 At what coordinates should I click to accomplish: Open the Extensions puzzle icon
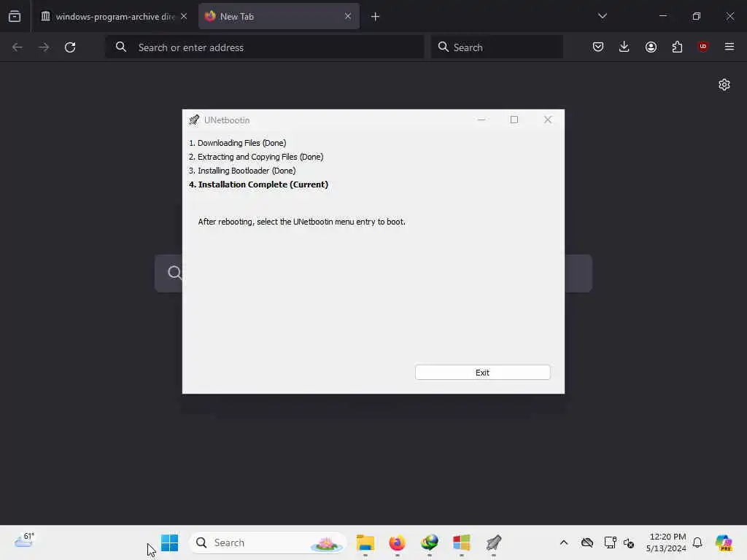point(678,47)
